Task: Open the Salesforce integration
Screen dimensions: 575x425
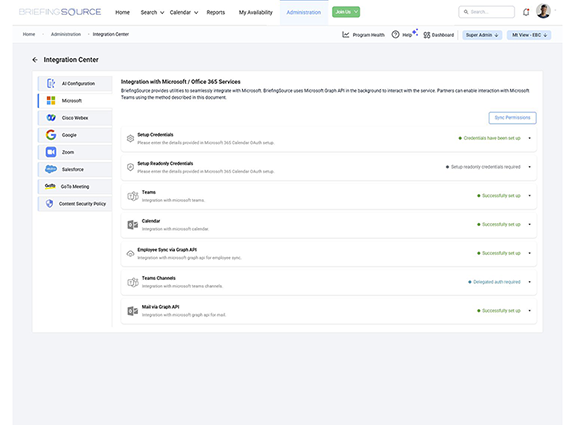Action: tap(75, 169)
